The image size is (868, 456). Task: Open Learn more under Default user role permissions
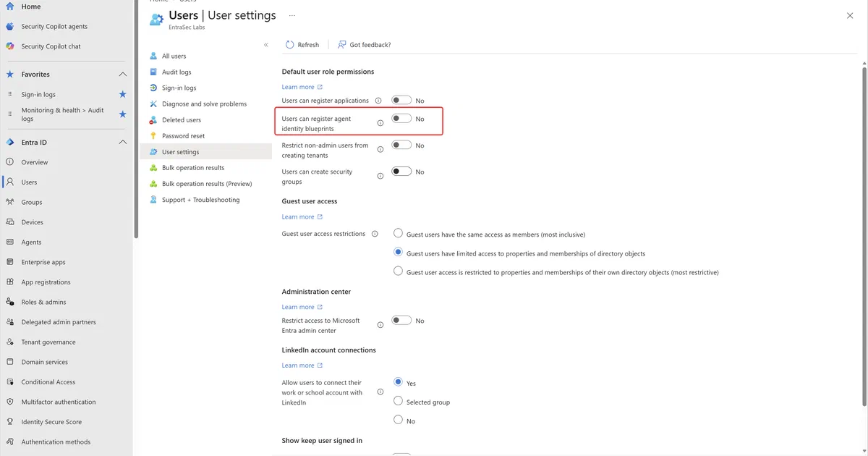302,87
